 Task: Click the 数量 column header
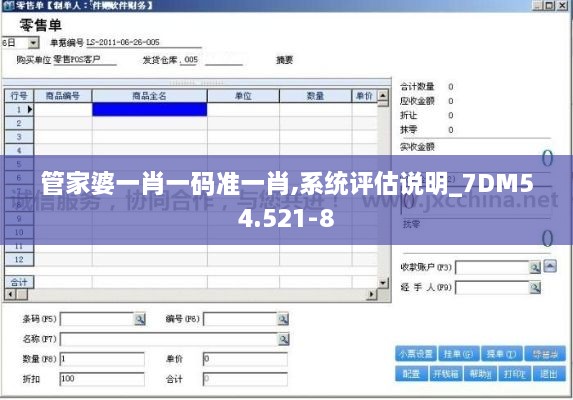tap(315, 96)
